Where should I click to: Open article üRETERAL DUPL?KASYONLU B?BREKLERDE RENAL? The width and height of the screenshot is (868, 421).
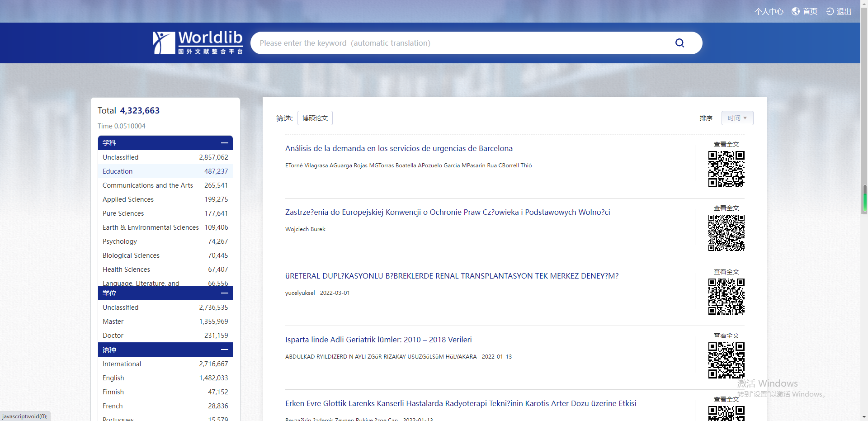[x=452, y=276]
